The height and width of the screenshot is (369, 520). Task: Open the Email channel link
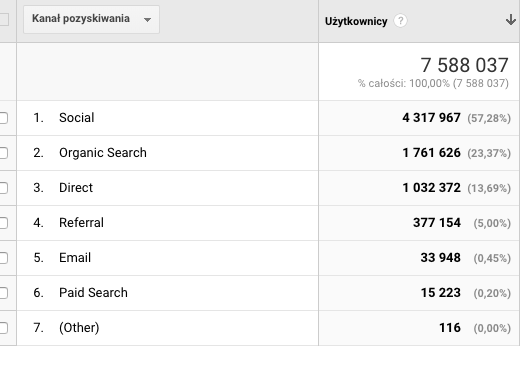[75, 258]
